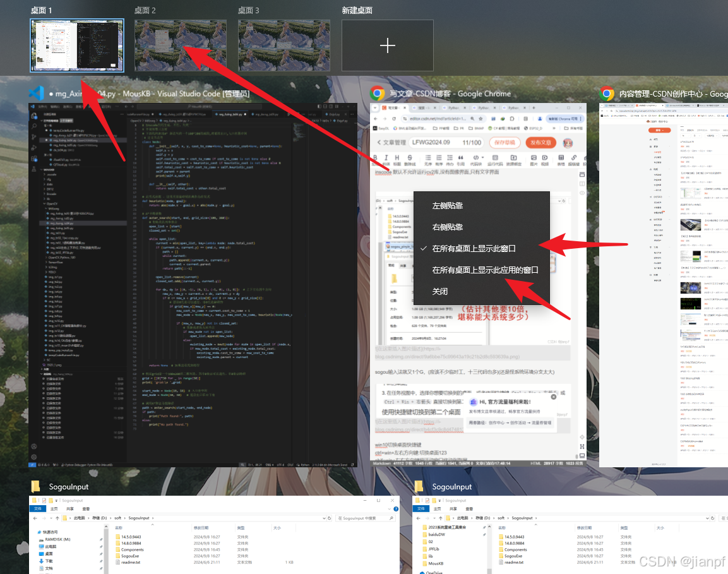Screen dimensions: 728x574
Task: Switch to the 桌面 3 desktop thumbnail
Action: [x=284, y=45]
